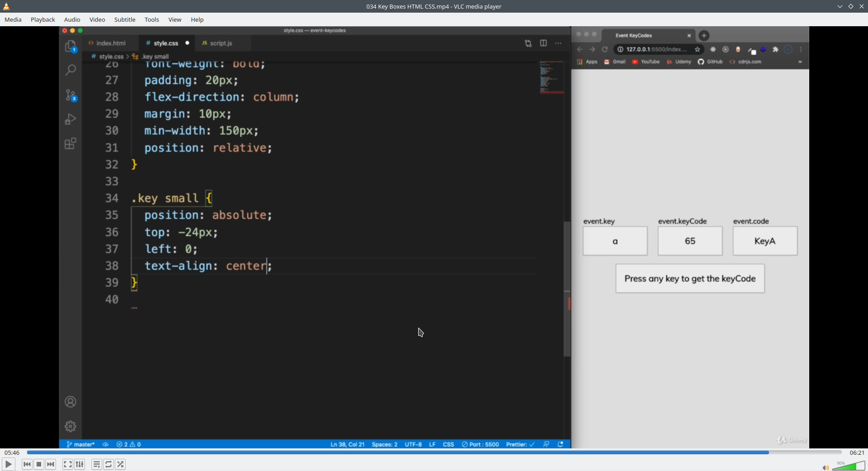The image size is (868, 471).
Task: Toggle loop playback mode
Action: point(108,464)
